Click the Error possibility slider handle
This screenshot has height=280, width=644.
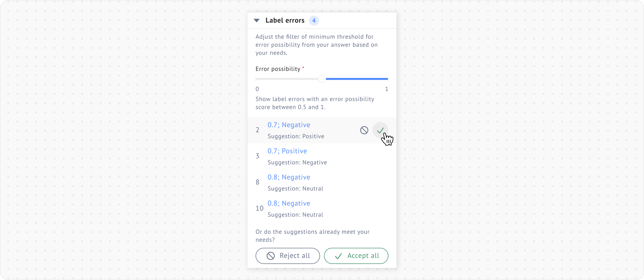(322, 79)
